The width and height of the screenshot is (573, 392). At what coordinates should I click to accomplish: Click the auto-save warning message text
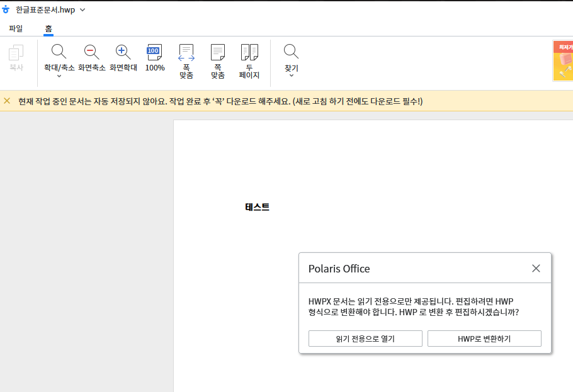220,101
